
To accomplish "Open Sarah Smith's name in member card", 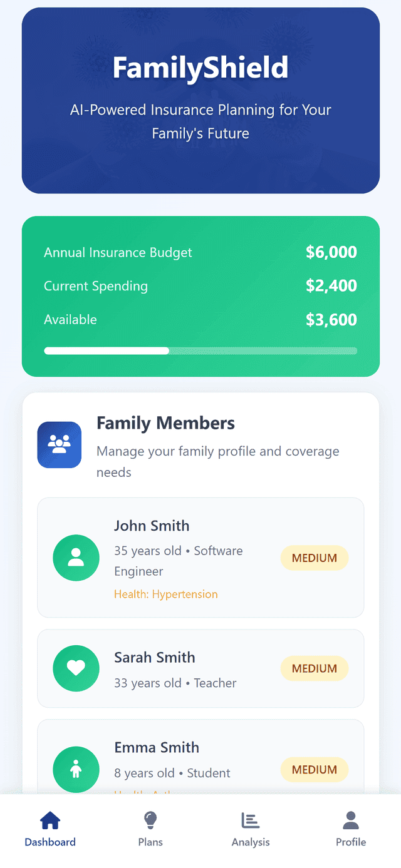I will (x=155, y=657).
